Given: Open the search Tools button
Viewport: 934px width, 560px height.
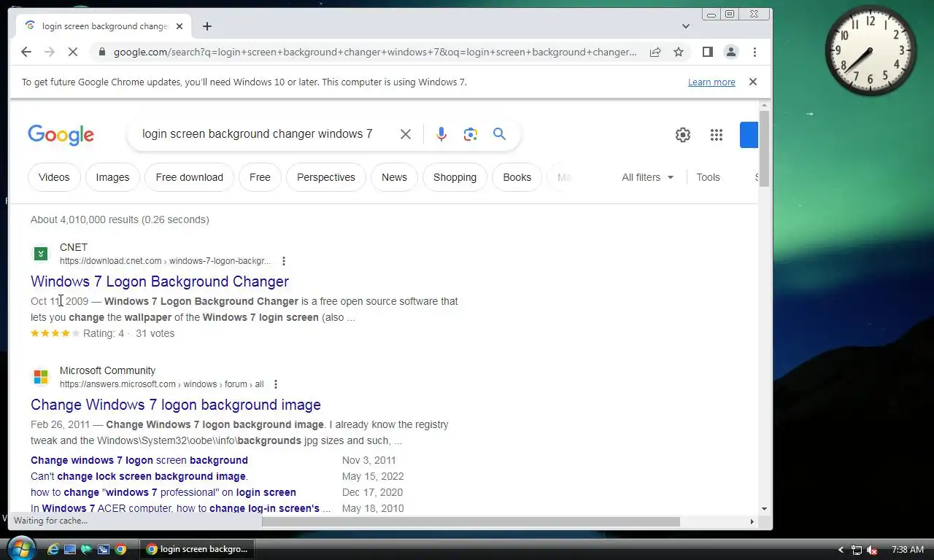Looking at the screenshot, I should pyautogui.click(x=708, y=177).
